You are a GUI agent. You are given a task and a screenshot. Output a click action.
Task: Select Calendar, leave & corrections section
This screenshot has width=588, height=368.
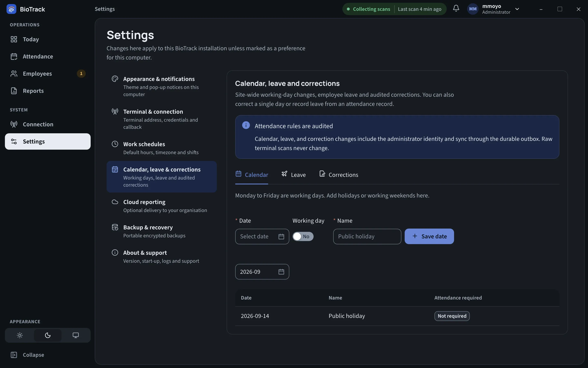coord(161,177)
